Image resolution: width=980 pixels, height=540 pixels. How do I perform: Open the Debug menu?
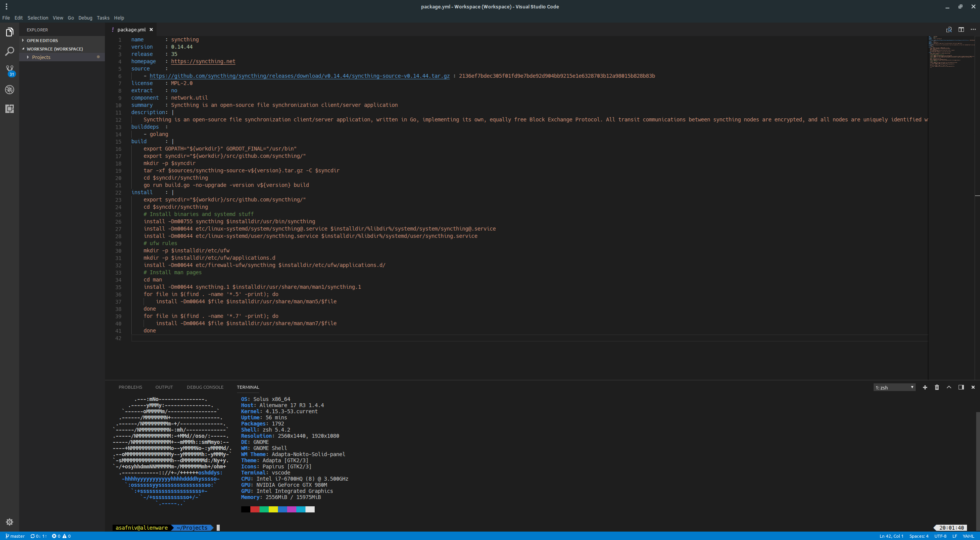pos(85,18)
